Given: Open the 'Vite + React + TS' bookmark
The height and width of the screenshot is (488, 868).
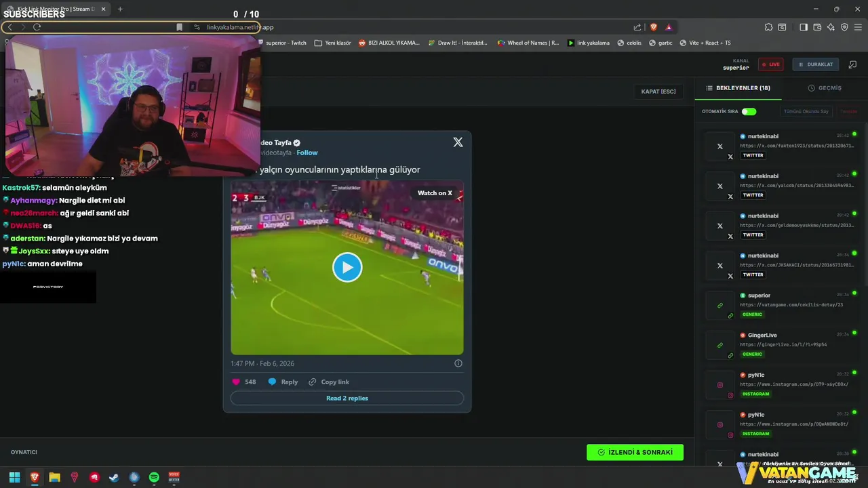Looking at the screenshot, I should [705, 43].
